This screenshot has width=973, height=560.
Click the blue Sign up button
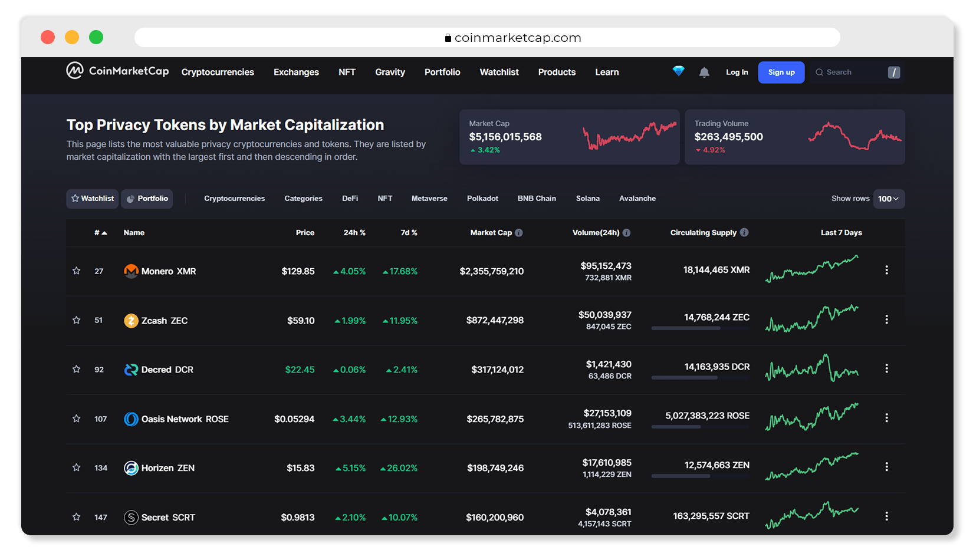pyautogui.click(x=781, y=73)
